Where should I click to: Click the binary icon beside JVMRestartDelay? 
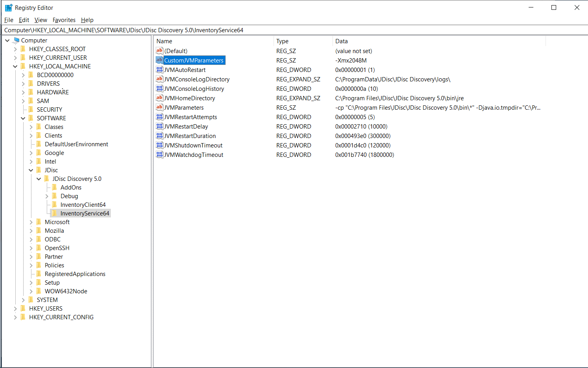click(160, 126)
